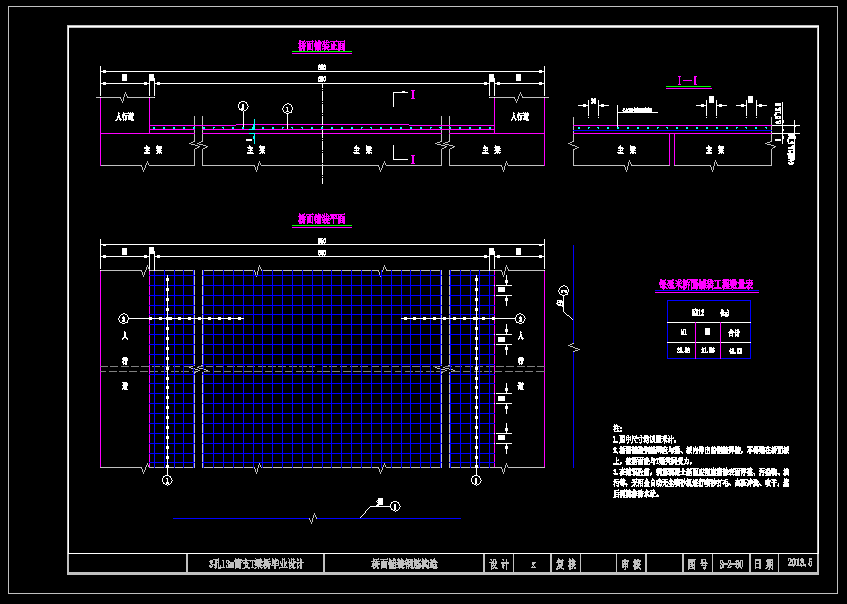
Task: Click circled tag 1 on bottom rebar detail
Action: [394, 507]
